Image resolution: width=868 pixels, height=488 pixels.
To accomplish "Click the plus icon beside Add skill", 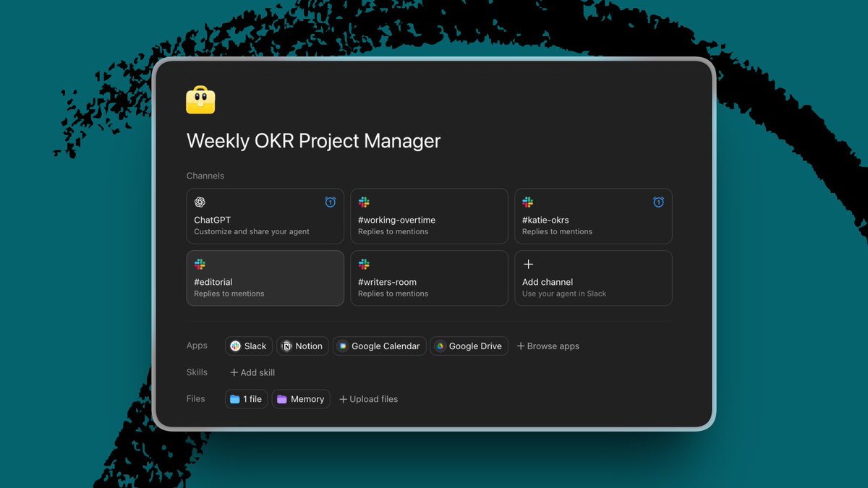I will pos(234,372).
